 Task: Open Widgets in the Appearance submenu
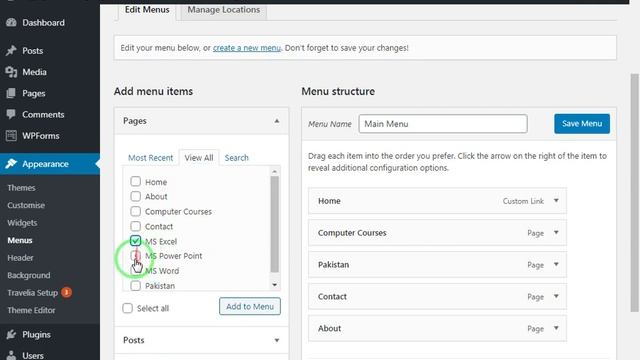click(22, 223)
